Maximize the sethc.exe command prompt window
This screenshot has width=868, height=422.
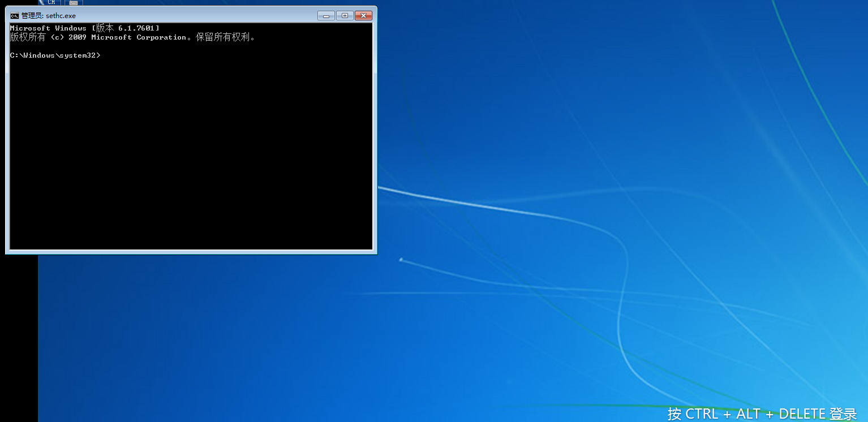point(345,16)
